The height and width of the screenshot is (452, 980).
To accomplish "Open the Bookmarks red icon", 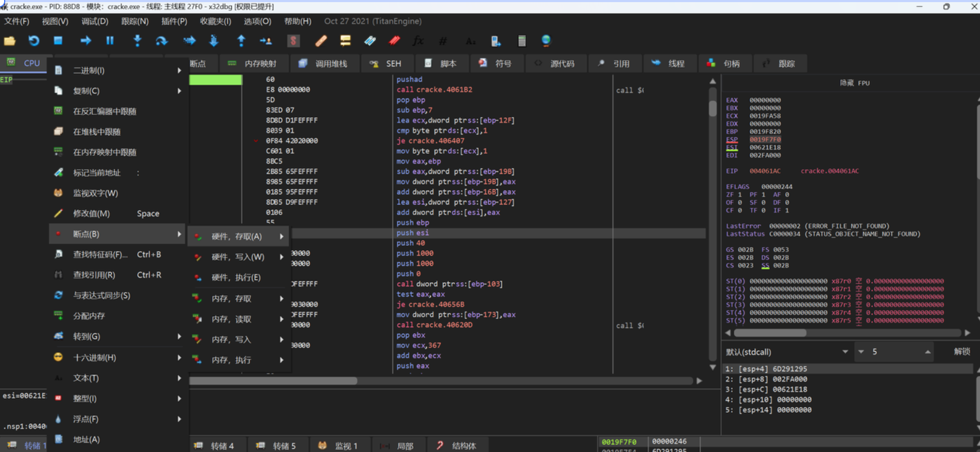I will click(x=394, y=41).
